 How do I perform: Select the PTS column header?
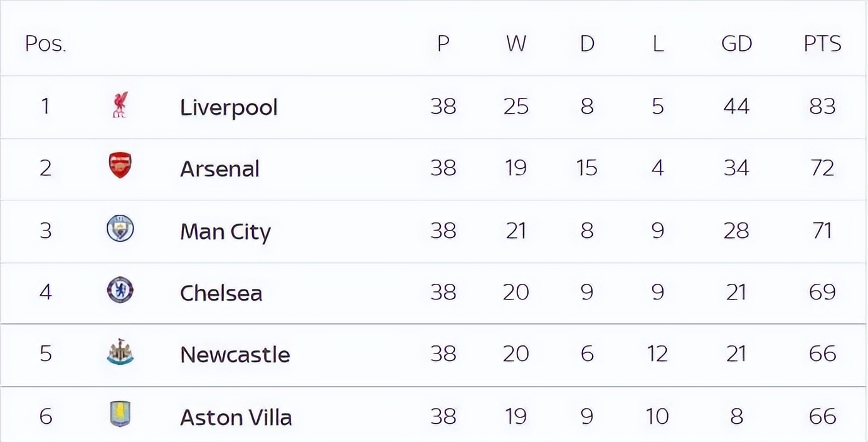point(822,44)
